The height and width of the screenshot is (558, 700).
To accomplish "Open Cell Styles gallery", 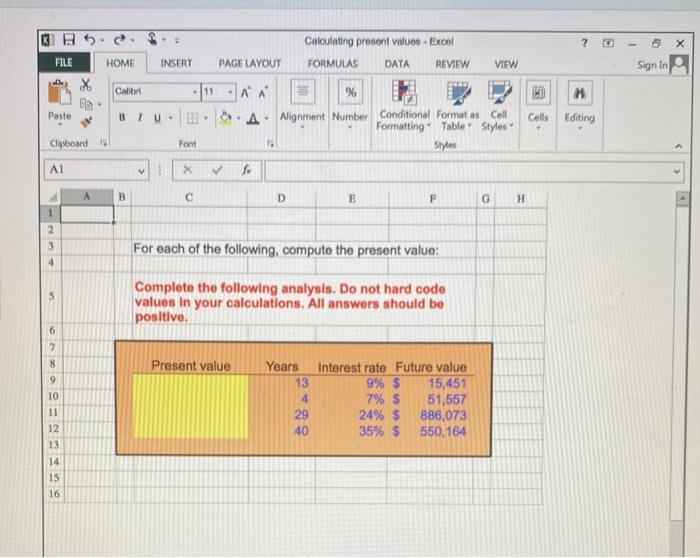I will (x=498, y=106).
